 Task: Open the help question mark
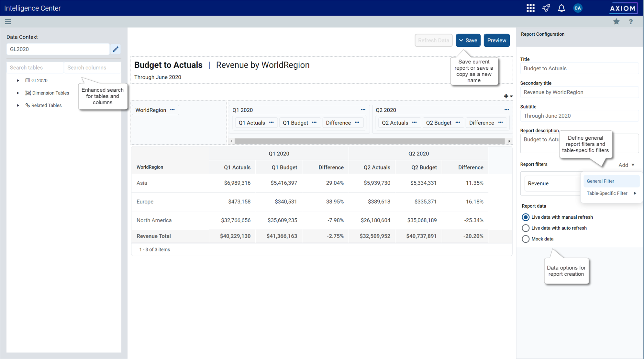point(631,22)
